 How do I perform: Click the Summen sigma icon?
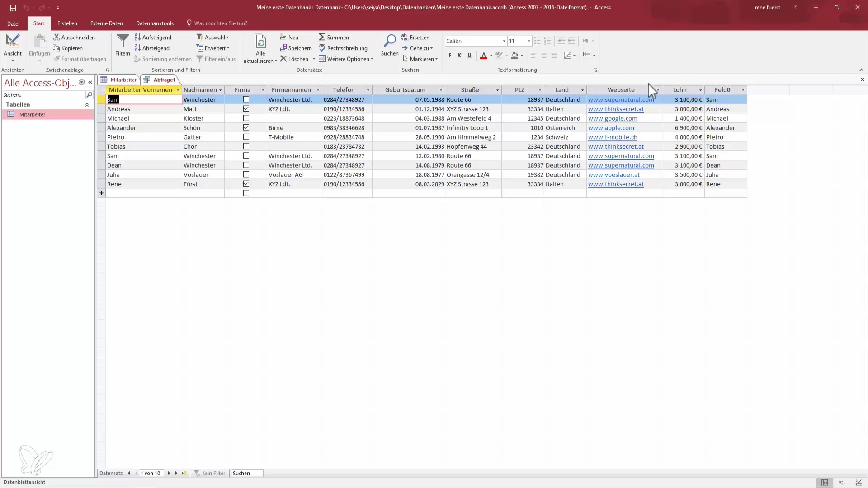pos(322,37)
